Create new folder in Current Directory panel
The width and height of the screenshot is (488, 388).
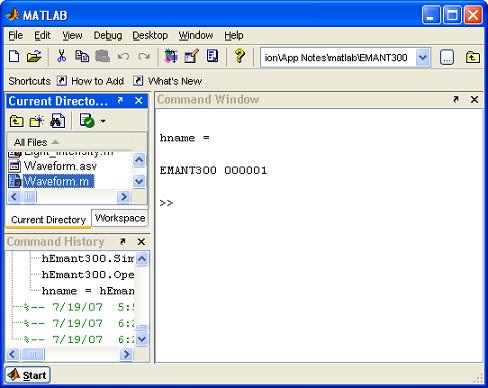click(36, 121)
